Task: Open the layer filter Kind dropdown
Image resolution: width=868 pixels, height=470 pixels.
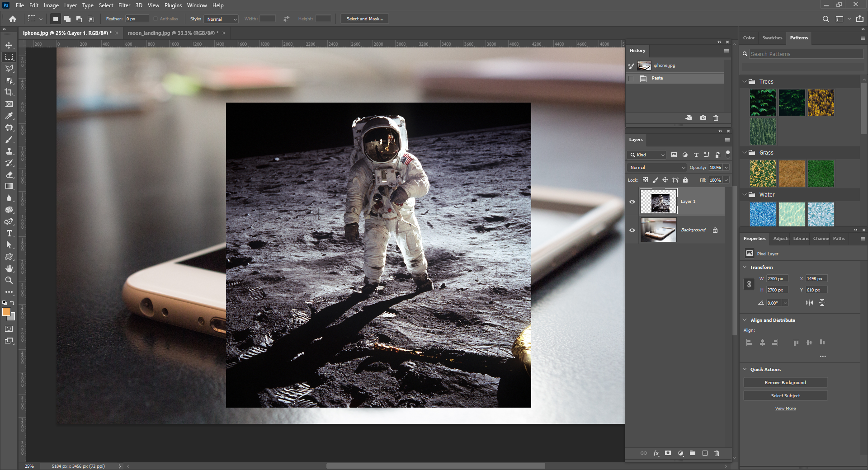Action: point(646,155)
